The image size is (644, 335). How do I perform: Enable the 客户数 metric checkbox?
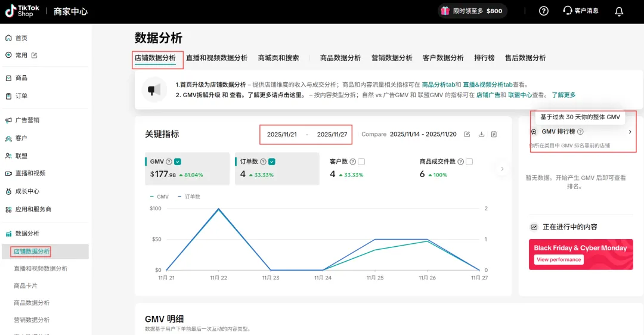pyautogui.click(x=361, y=162)
